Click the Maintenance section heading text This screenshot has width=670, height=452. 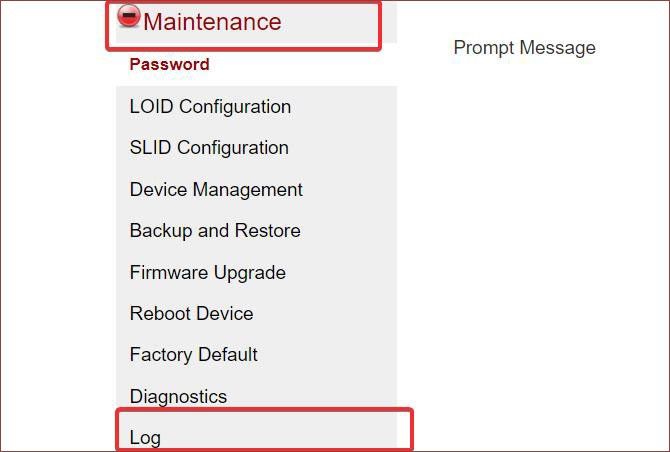point(212,22)
